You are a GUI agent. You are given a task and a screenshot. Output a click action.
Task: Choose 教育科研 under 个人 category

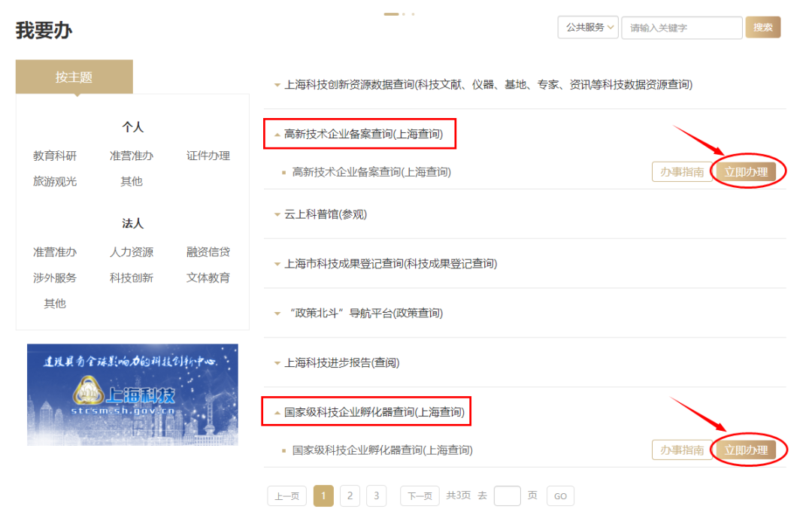[55, 156]
